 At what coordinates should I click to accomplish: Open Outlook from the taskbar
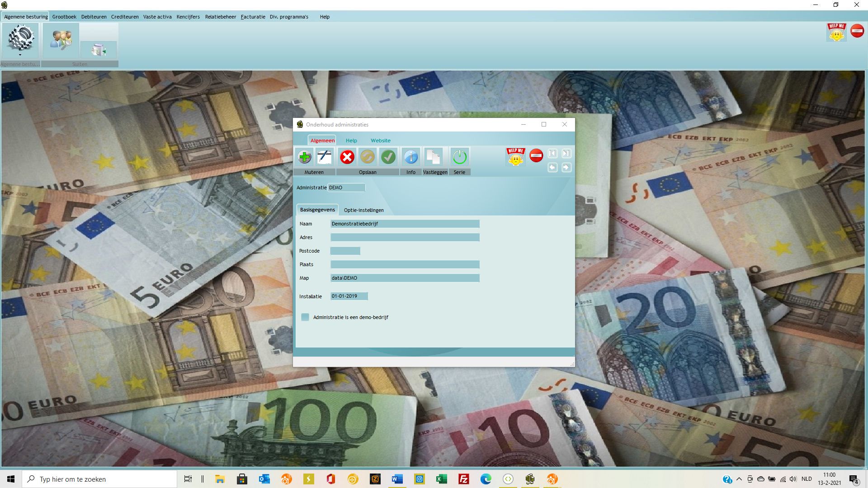tap(264, 479)
